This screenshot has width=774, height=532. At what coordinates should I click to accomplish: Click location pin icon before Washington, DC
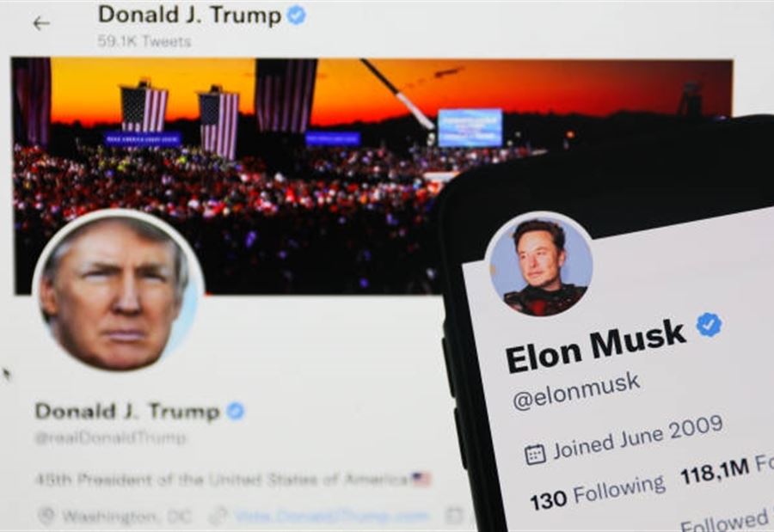(x=46, y=516)
